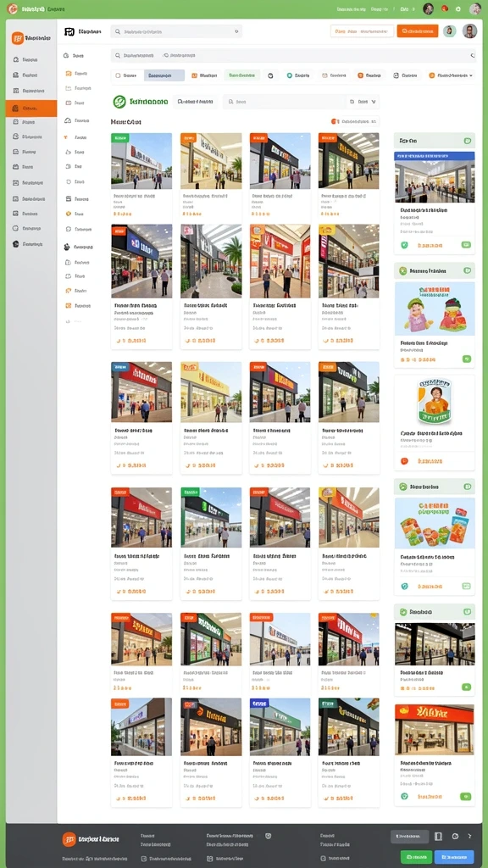Click the green leaf circle logo icon
Image resolution: width=488 pixels, height=868 pixels.
[119, 102]
